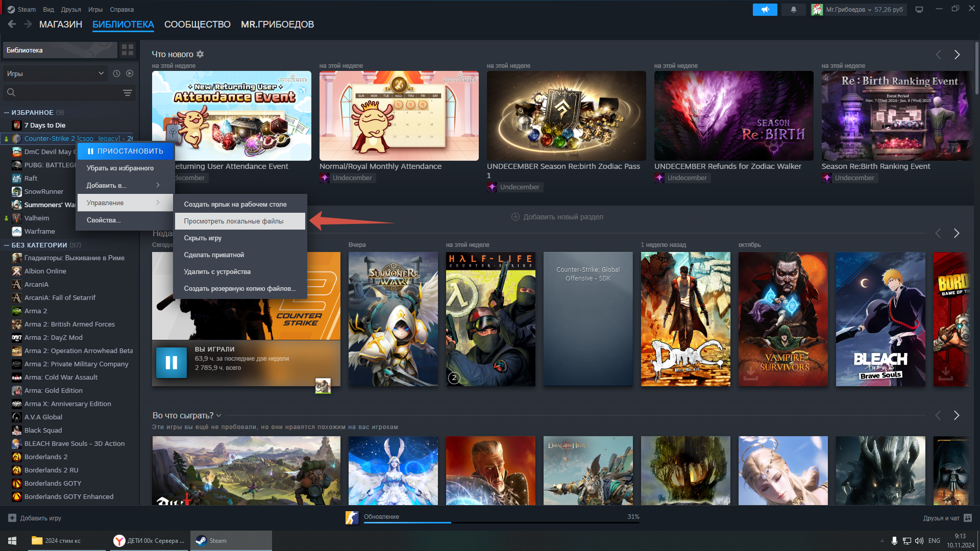Select Удалить с устройства
This screenshot has width=980, height=551.
[240, 271]
